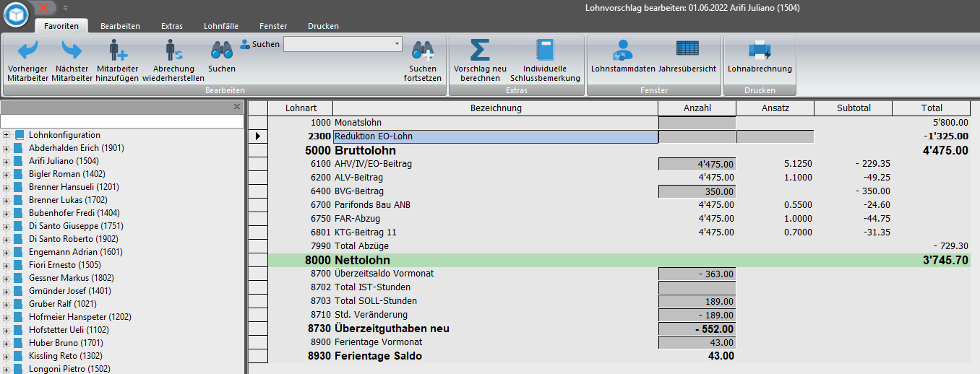Select Hofmeier Hanspeter (1202)

click(x=79, y=317)
